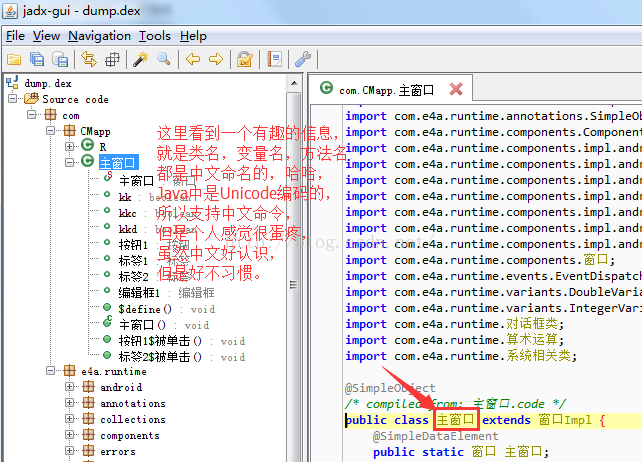642x462 pixels.
Task: Click 对话框类 in the import line
Action: click(x=532, y=324)
